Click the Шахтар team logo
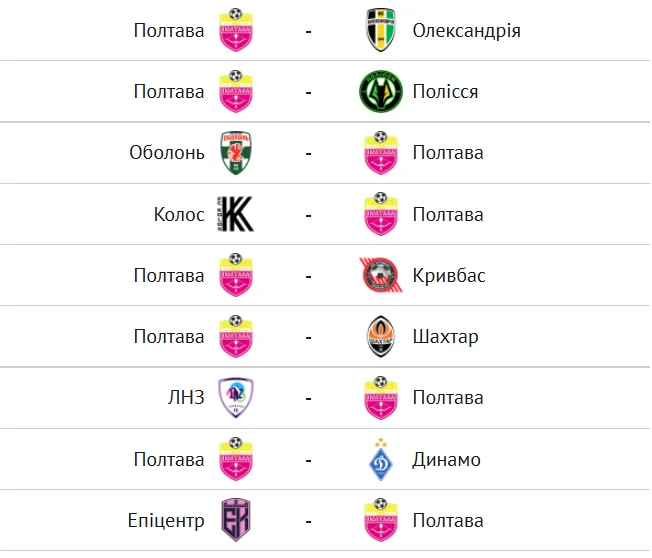Screen dimensions: 652x558 (381, 337)
